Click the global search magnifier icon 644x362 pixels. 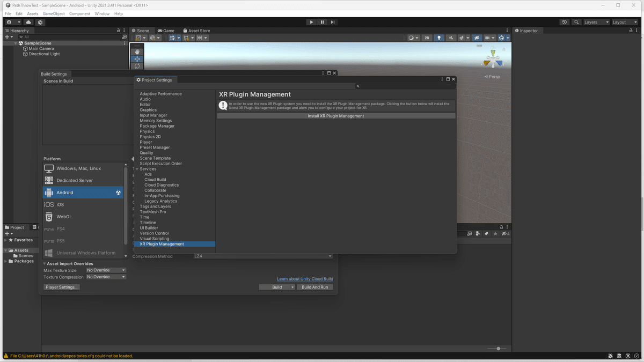click(x=576, y=23)
